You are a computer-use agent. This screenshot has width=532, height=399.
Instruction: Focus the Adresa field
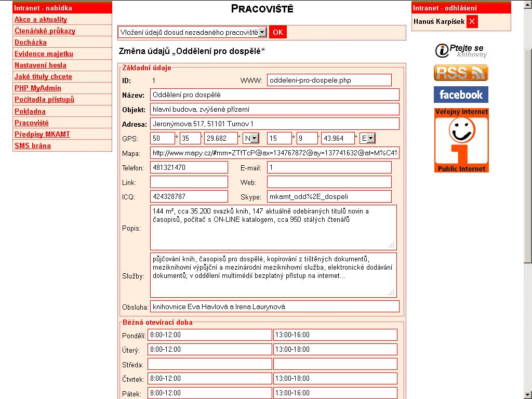click(x=274, y=124)
